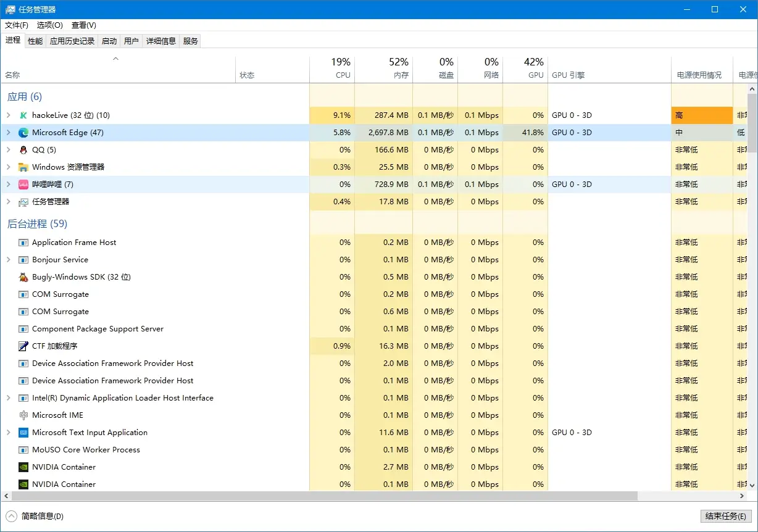
Task: Click the horizontal scrollbar left arrow
Action: pos(6,496)
